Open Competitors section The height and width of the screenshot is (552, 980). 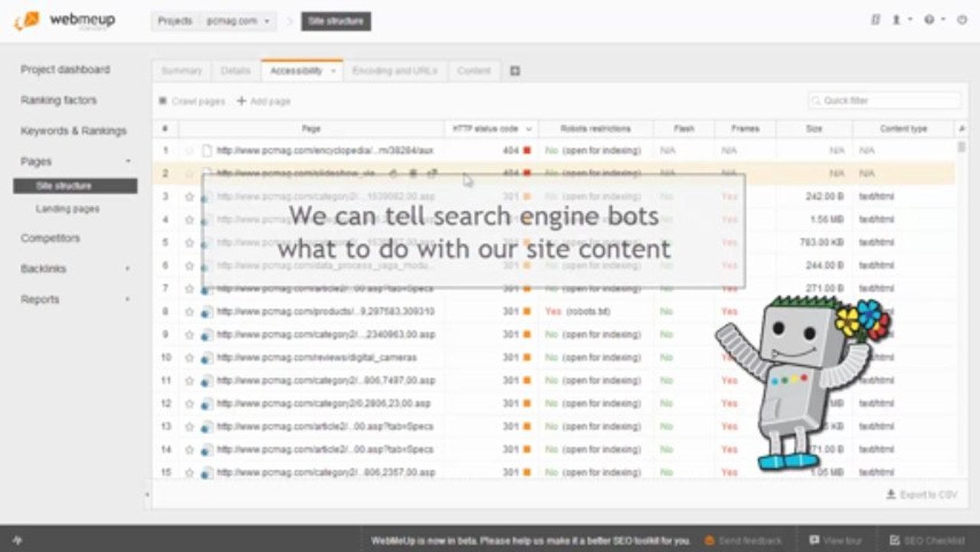(x=51, y=238)
